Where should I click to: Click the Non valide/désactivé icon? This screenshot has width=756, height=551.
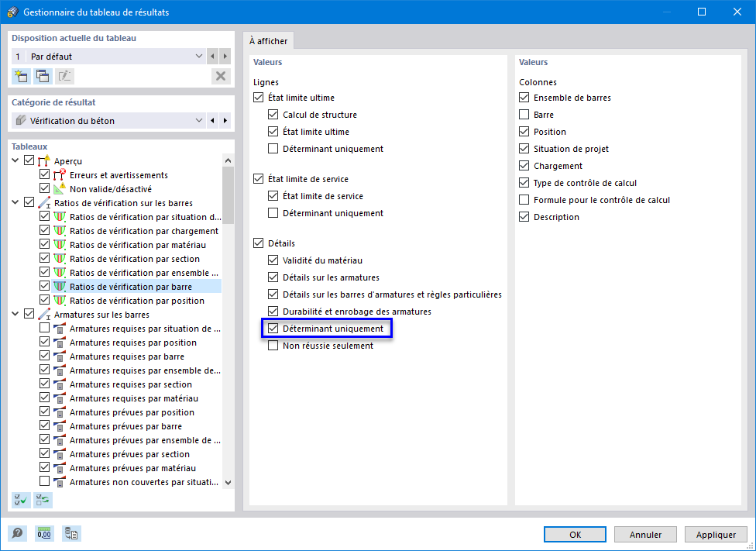[x=60, y=189]
